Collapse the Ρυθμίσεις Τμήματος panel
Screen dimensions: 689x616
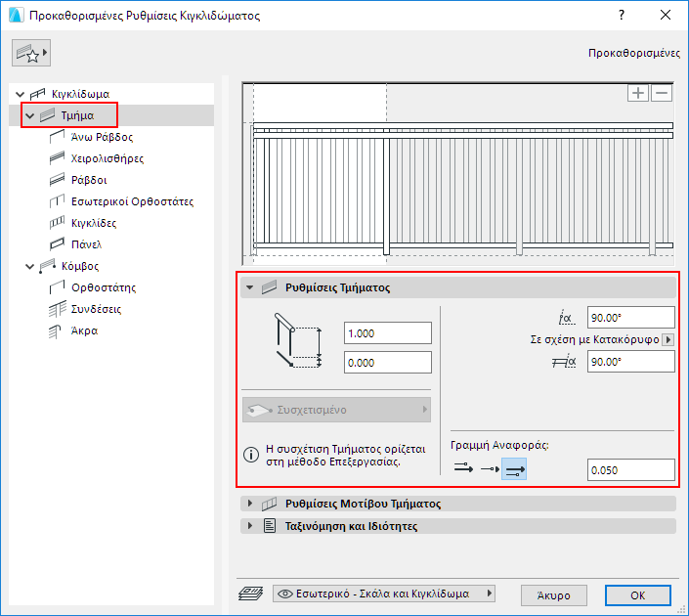pos(249,287)
